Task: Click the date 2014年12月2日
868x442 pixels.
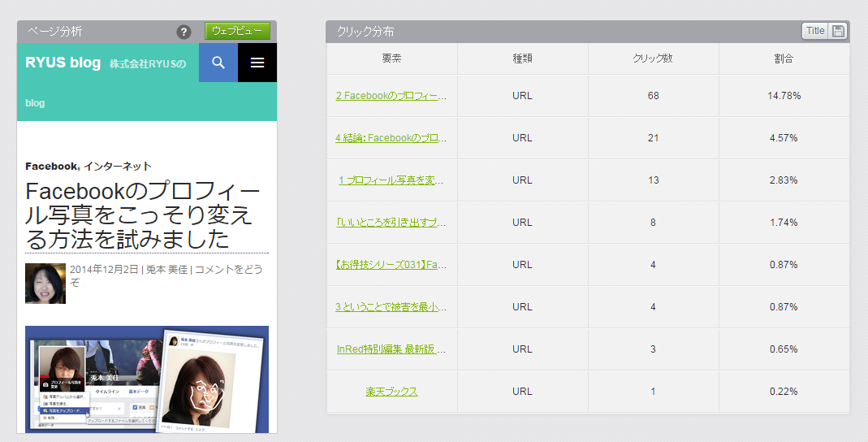Action: [x=104, y=269]
